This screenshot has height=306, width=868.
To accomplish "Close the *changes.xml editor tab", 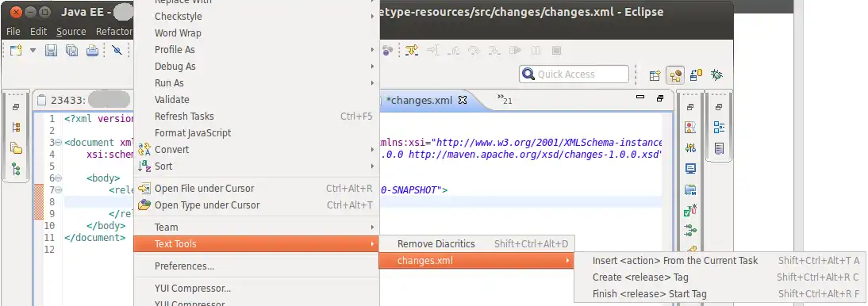I will [463, 100].
